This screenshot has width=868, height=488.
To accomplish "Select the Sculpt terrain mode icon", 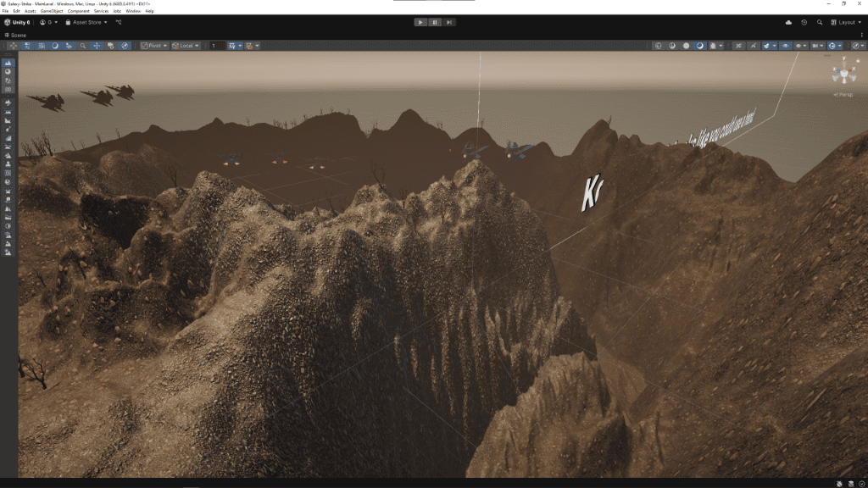I will [x=8, y=63].
